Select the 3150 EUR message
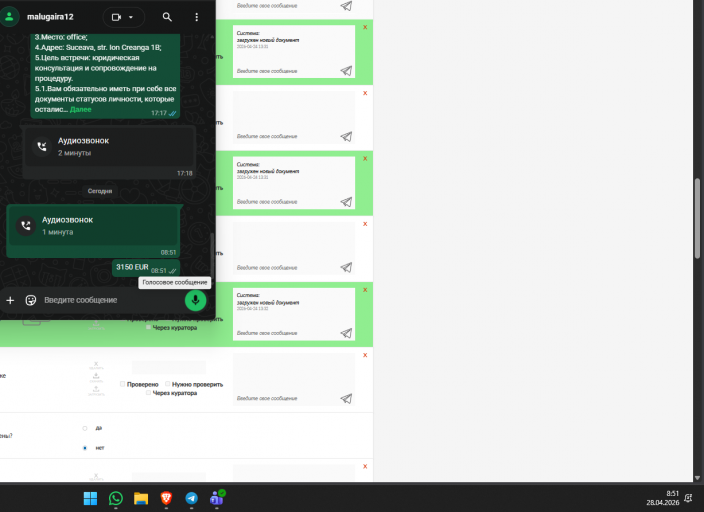Screen dimensions: 704x512 (146, 268)
